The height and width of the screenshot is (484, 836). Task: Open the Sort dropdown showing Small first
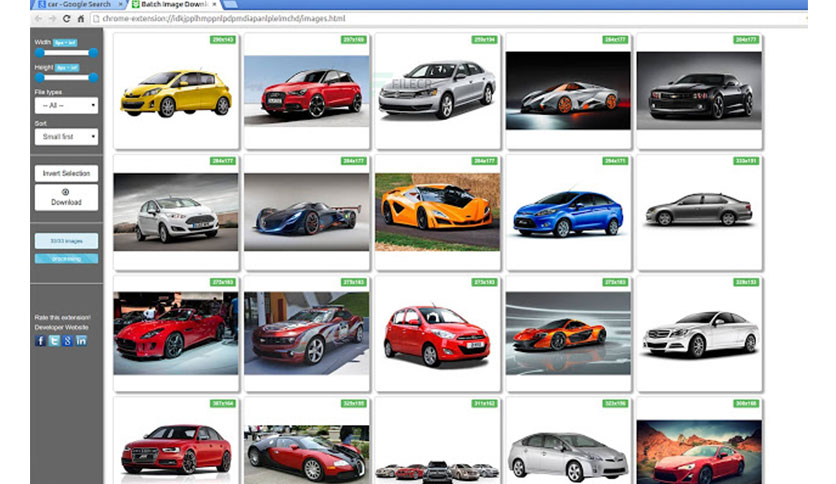66,137
